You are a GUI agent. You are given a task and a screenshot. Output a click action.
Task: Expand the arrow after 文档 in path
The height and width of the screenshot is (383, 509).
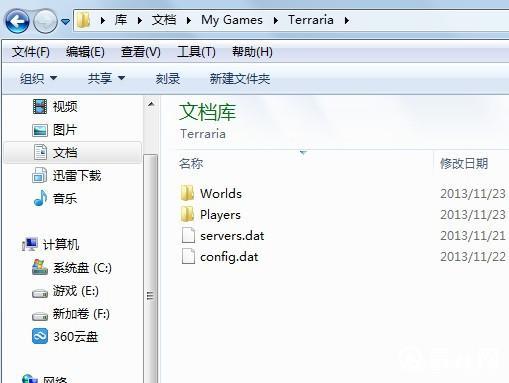[189, 21]
